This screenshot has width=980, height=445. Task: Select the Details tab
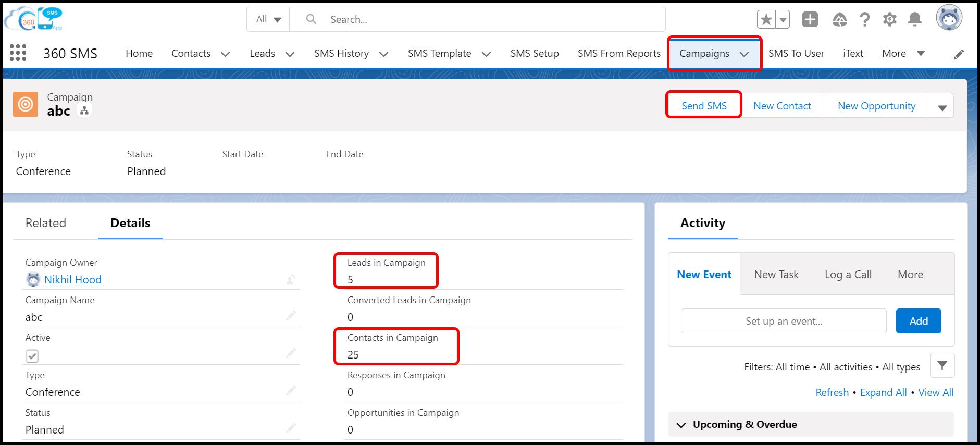130,223
